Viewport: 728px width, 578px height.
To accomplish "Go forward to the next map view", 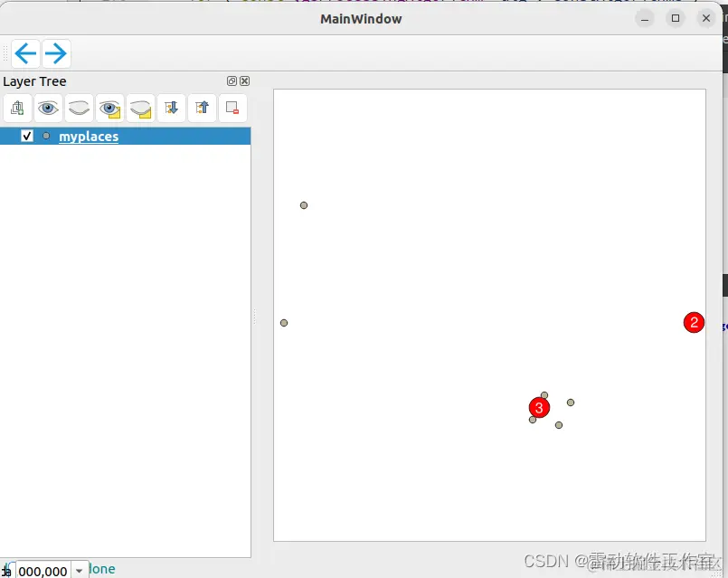I will tap(56, 53).
